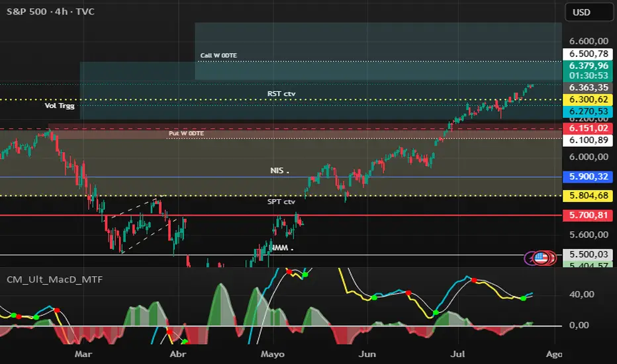
Task: Click the 5.500,03 price label
Action: tap(589, 254)
